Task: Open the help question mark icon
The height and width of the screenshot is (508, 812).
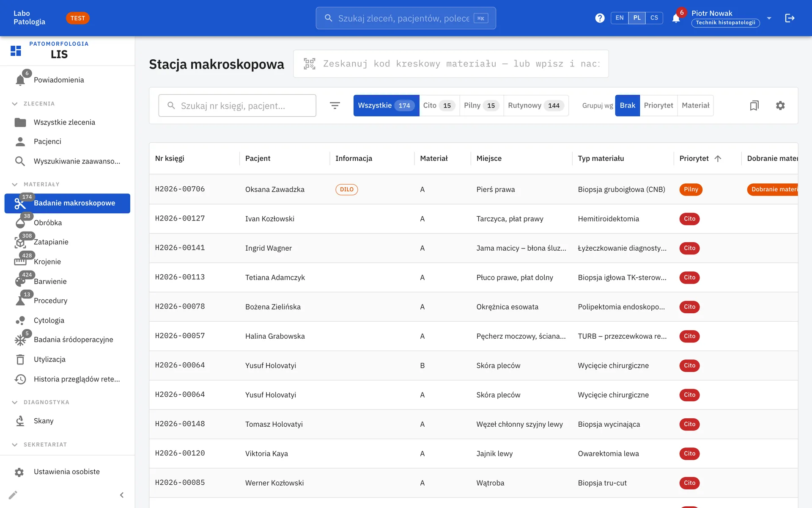Action: click(600, 18)
